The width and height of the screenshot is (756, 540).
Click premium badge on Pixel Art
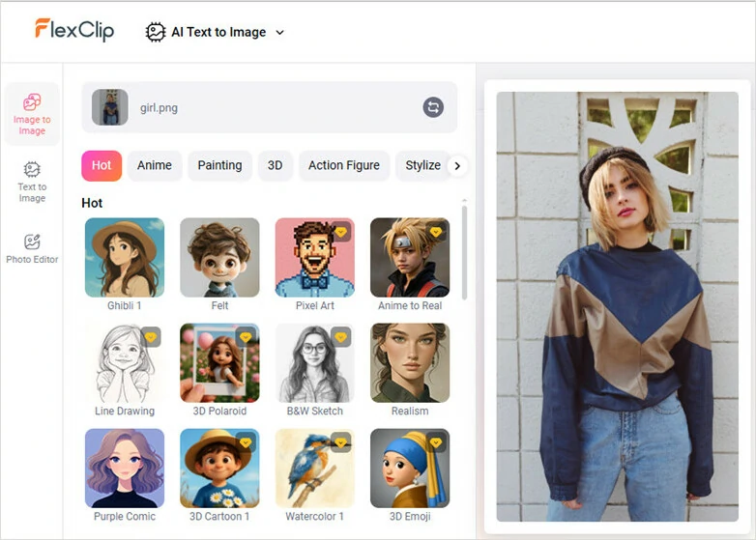341,232
